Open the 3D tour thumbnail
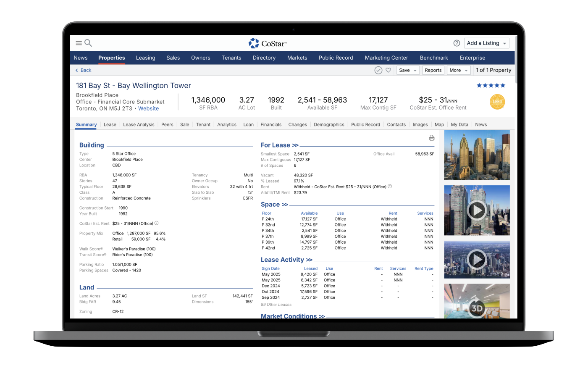The width and height of the screenshot is (588, 376). [x=477, y=309]
